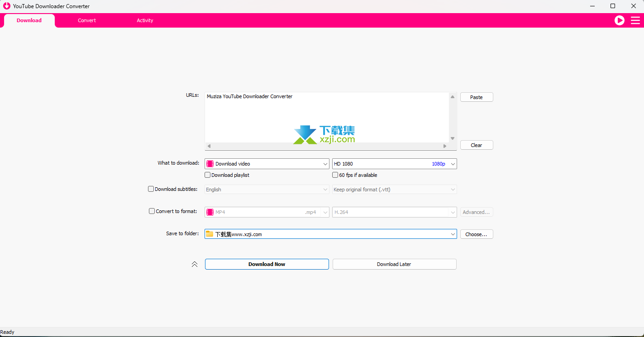The width and height of the screenshot is (644, 337).
Task: Click the URL box scroll down arrow
Action: [453, 138]
